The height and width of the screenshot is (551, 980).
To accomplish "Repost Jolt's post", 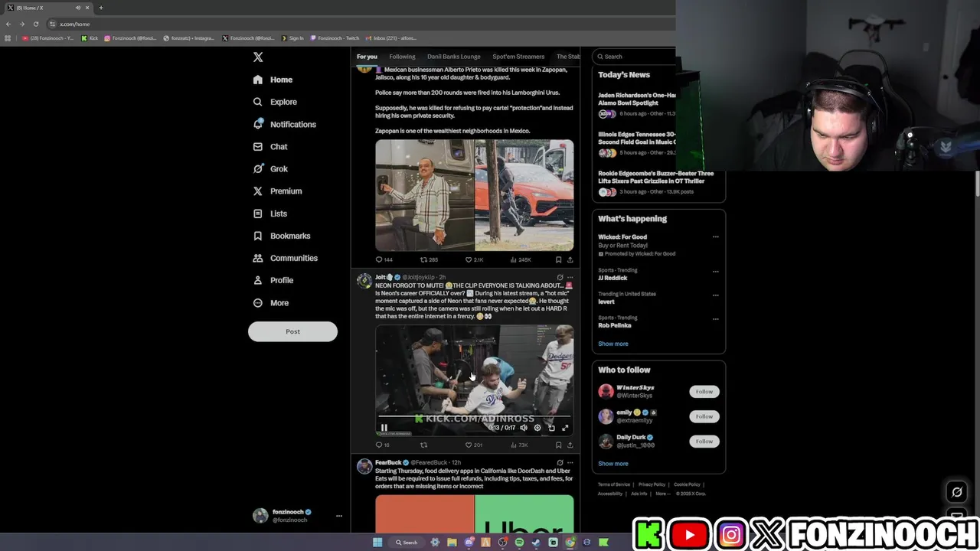I will tap(423, 445).
